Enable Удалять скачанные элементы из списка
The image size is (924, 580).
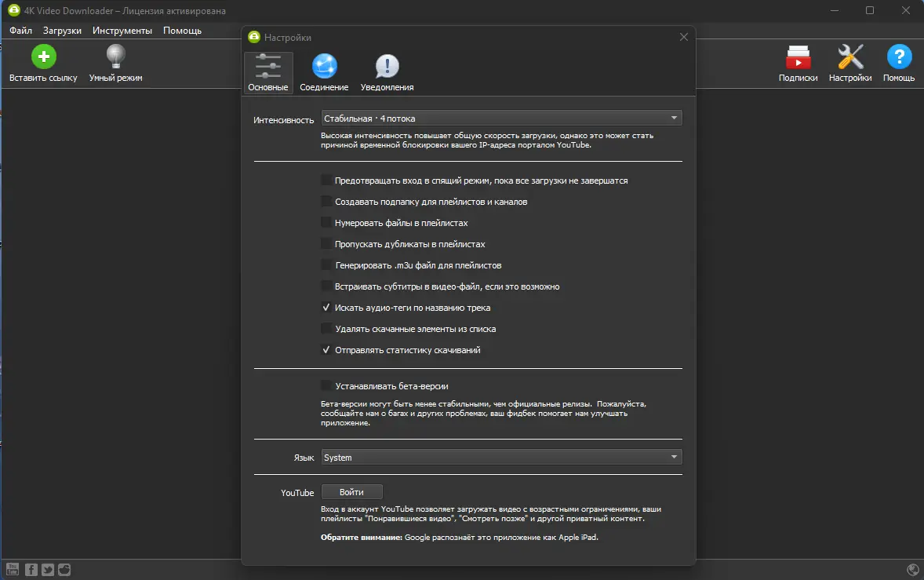[326, 329]
